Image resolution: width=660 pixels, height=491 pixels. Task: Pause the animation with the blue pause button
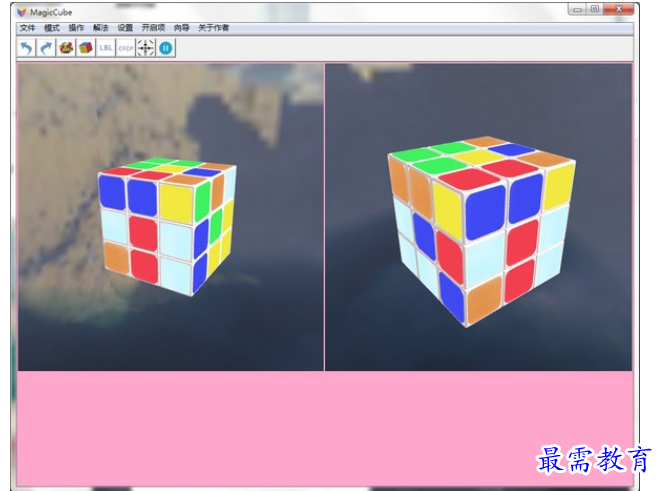coord(166,48)
